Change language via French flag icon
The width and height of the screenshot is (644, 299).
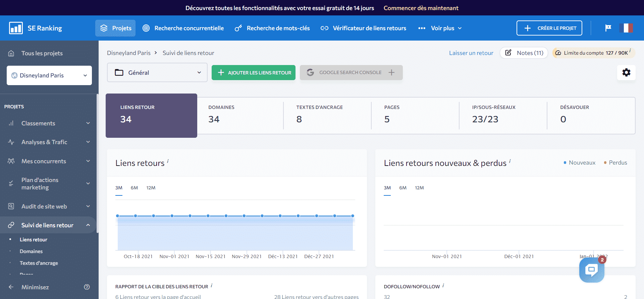(626, 28)
